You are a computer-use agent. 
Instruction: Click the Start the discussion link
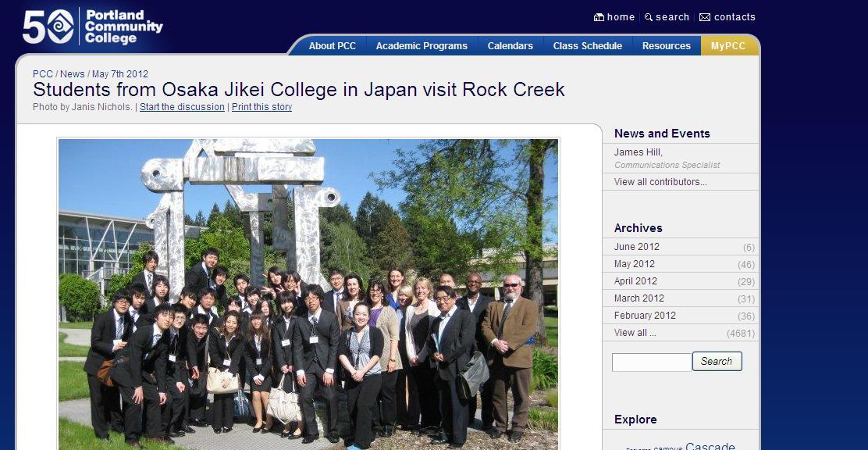182,107
